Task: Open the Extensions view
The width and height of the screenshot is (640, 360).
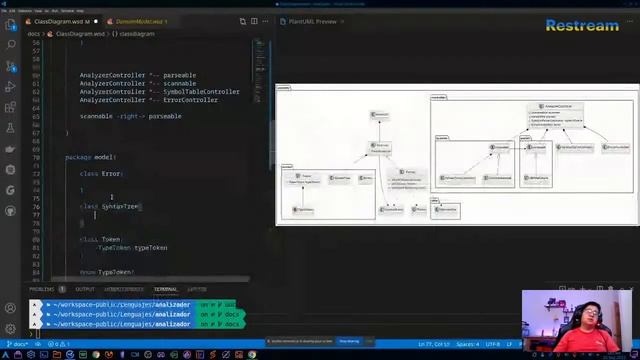Action: pos(11,107)
